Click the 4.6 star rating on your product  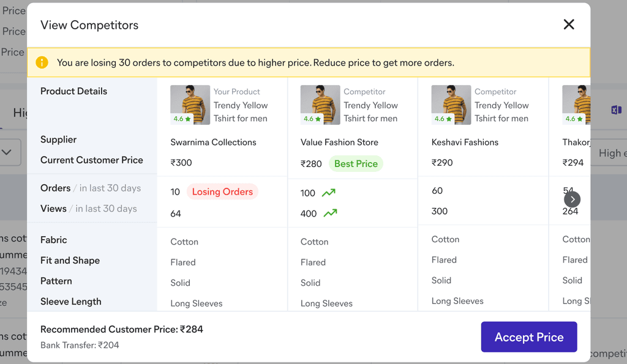[182, 119]
